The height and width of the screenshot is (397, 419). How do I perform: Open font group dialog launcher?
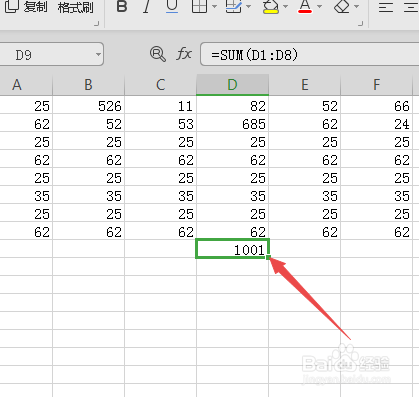(361, 23)
